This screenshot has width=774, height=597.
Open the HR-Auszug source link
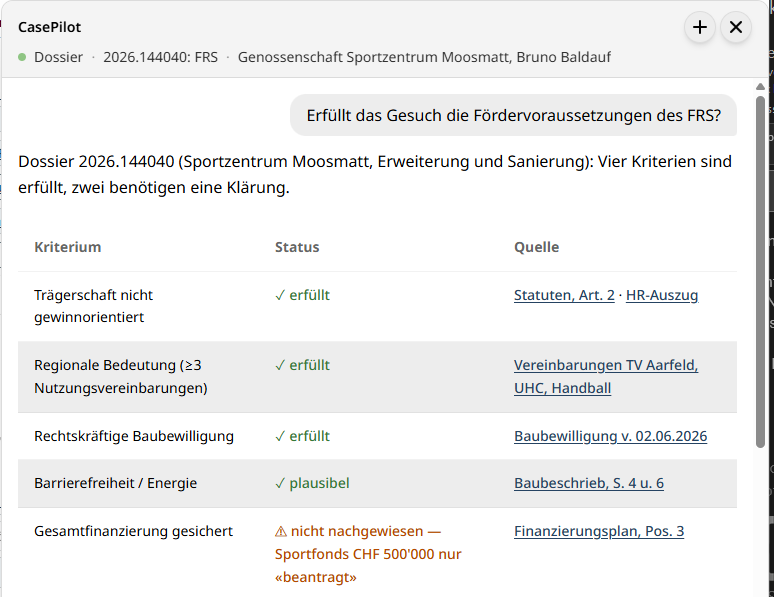pos(662,295)
